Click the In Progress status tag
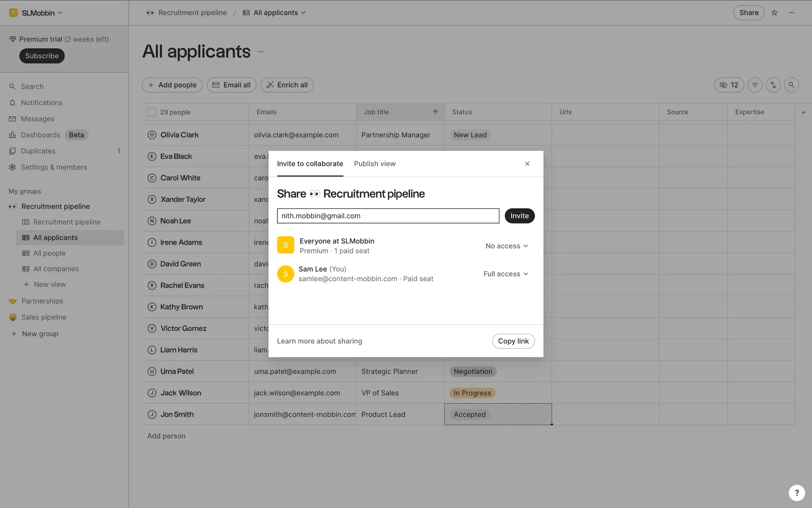The image size is (812, 508). (472, 393)
